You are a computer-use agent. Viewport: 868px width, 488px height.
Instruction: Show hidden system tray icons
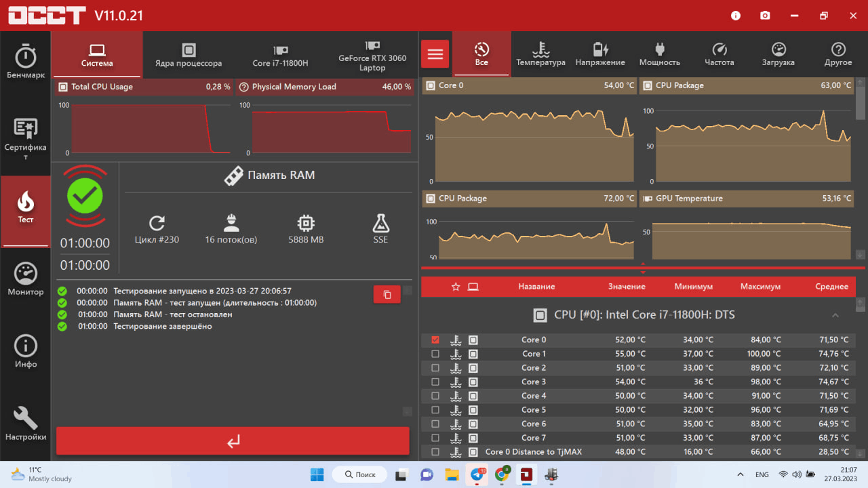(741, 474)
